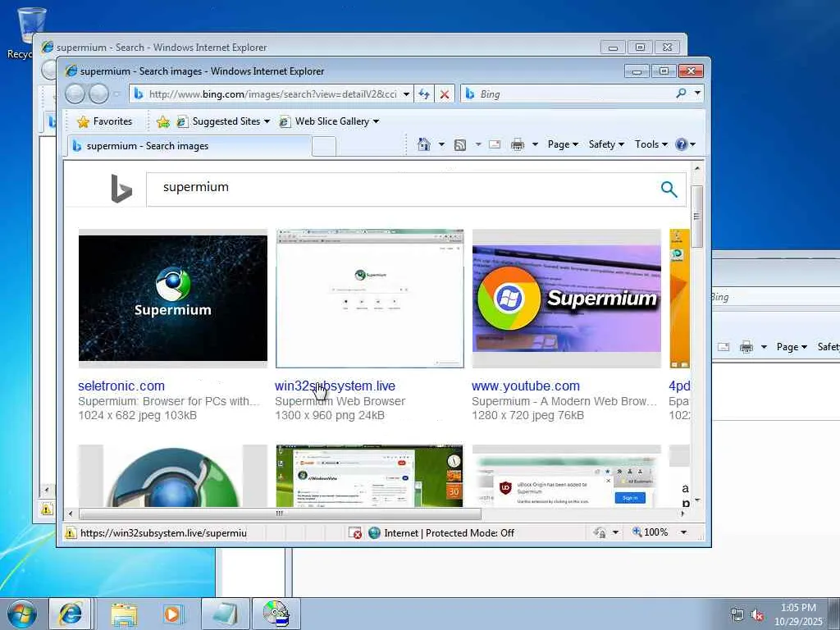Click horizontal scrollbar thumb
This screenshot has width=840, height=630.
[x=280, y=514]
